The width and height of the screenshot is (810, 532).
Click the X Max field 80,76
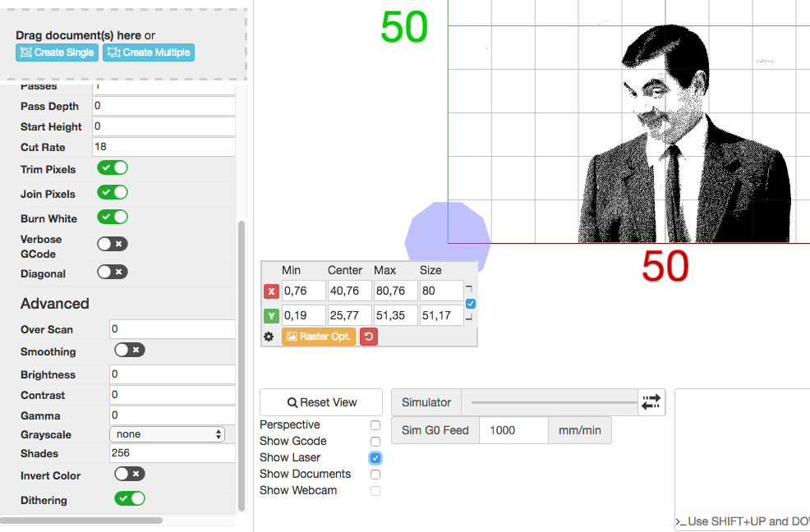pyautogui.click(x=396, y=291)
